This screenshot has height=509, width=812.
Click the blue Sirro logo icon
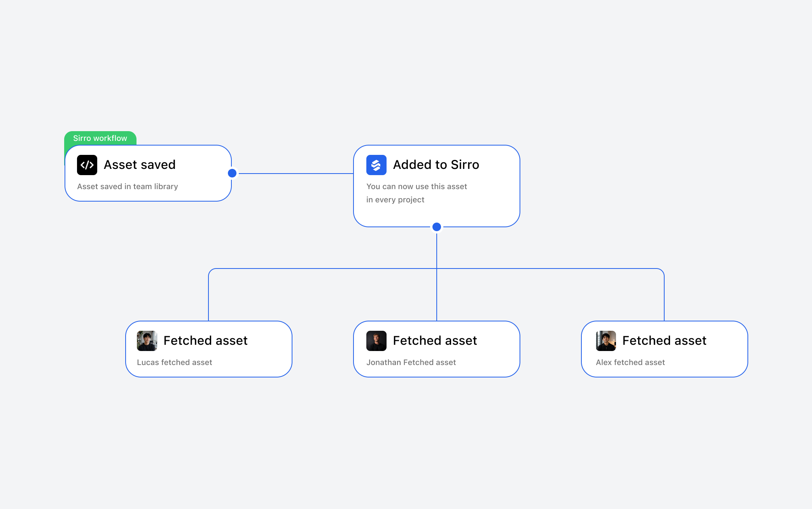tap(376, 165)
